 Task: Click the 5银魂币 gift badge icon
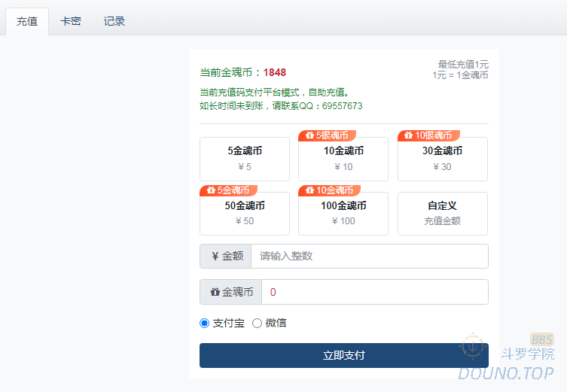[x=309, y=135]
